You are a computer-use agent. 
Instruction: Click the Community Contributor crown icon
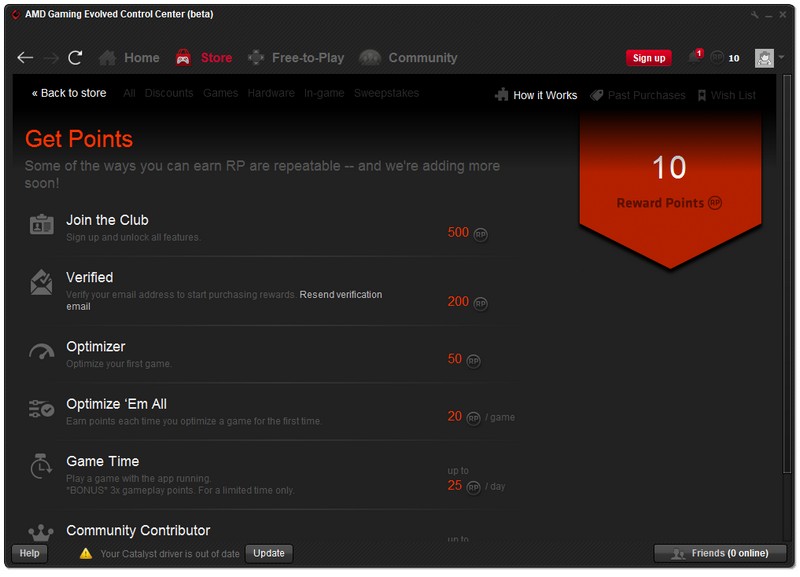pyautogui.click(x=41, y=533)
